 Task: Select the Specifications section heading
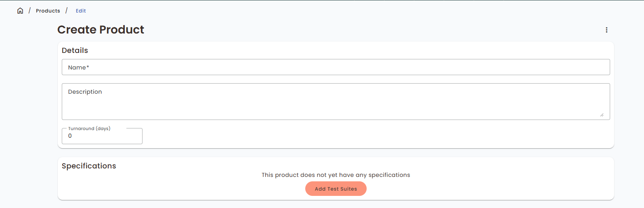click(89, 166)
